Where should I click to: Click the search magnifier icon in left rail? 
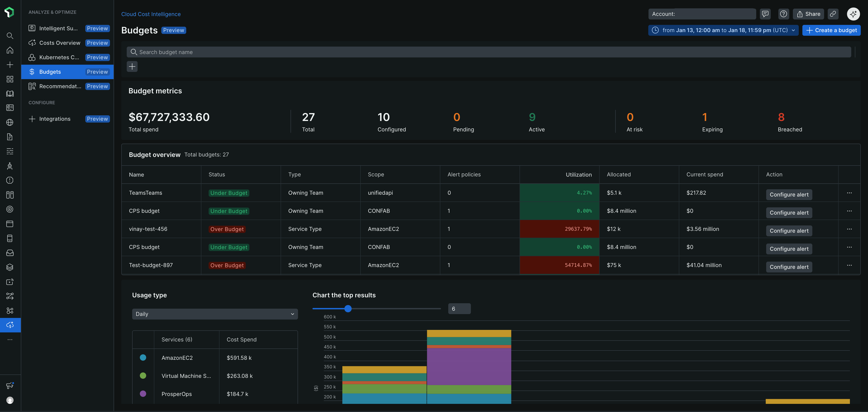(x=10, y=36)
